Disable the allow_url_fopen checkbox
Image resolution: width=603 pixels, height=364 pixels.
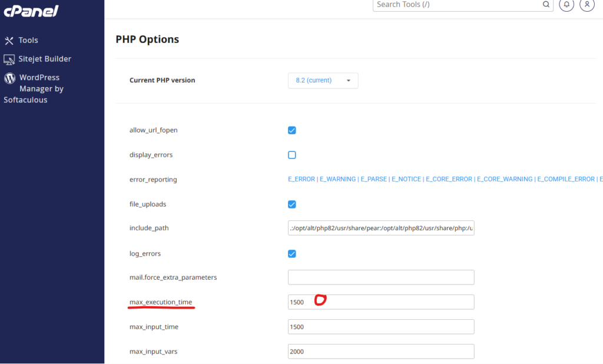pyautogui.click(x=291, y=130)
